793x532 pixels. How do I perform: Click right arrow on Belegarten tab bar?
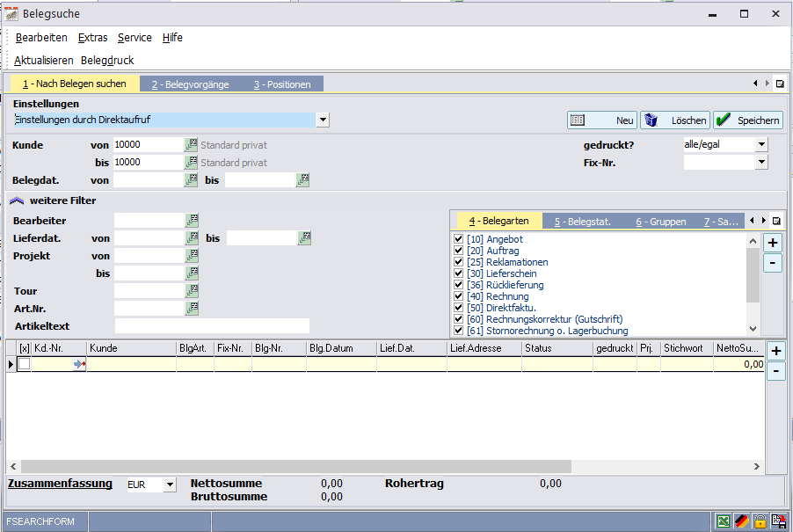[x=764, y=221]
